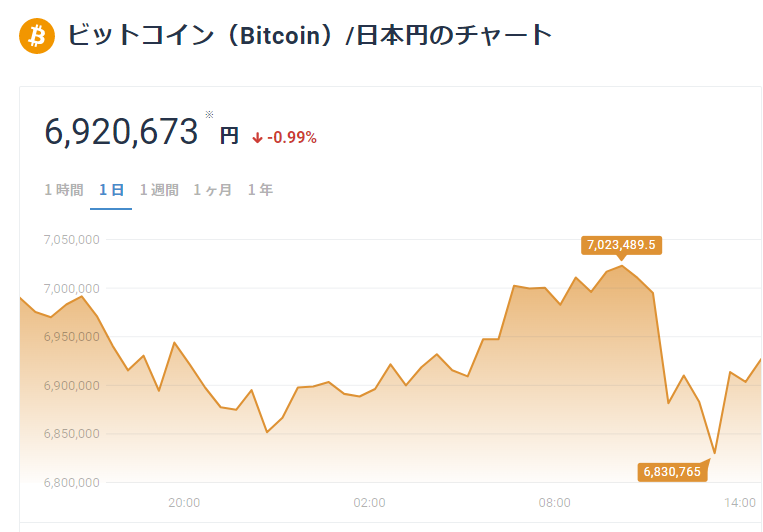Viewport: 763px width, 532px height.
Task: Click the 7,050,000 y-axis label
Action: tap(71, 240)
